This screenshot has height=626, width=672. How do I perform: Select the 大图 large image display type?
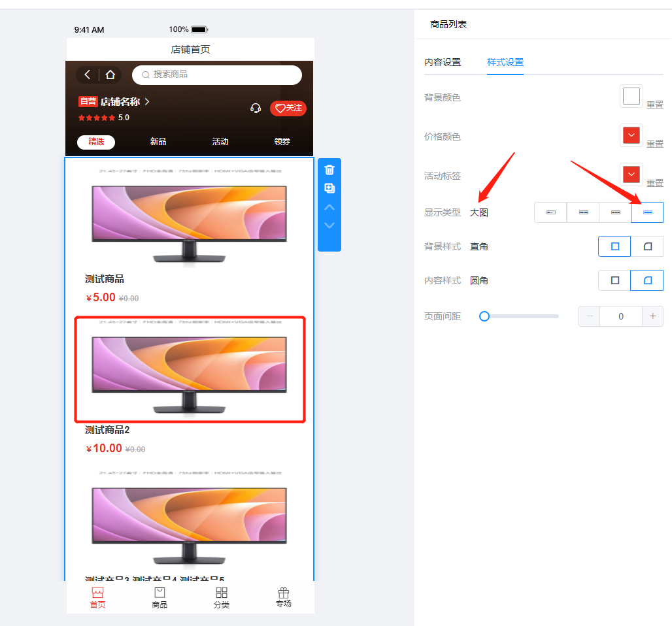[x=647, y=212]
